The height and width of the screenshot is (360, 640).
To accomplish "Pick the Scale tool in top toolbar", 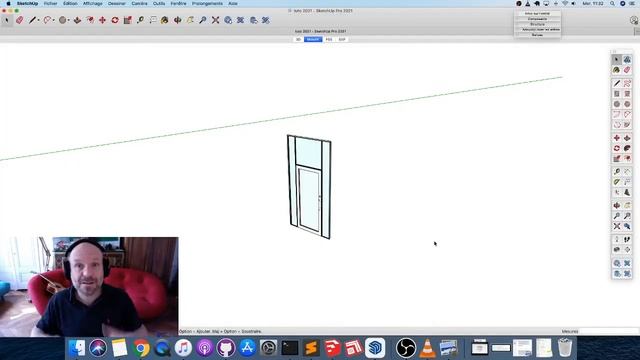I will pyautogui.click(x=128, y=20).
